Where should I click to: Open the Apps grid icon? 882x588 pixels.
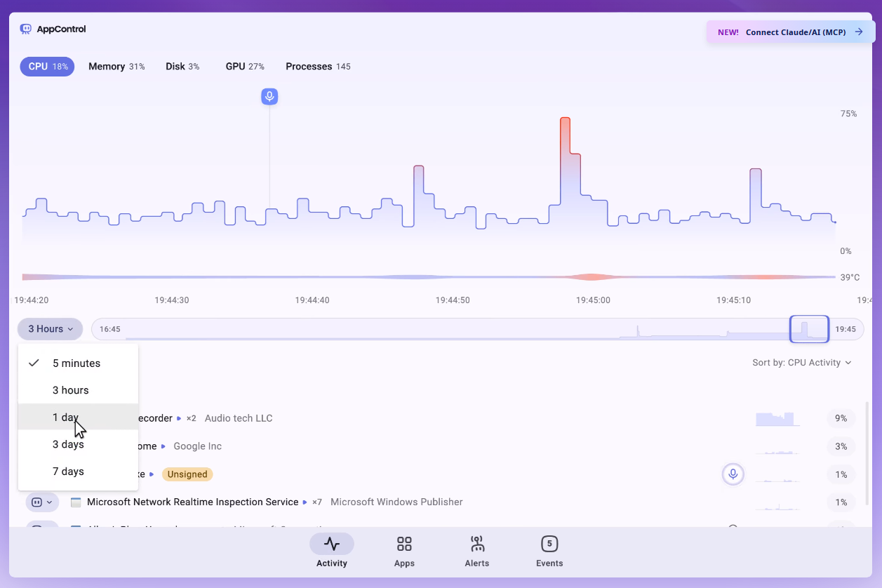(x=404, y=544)
